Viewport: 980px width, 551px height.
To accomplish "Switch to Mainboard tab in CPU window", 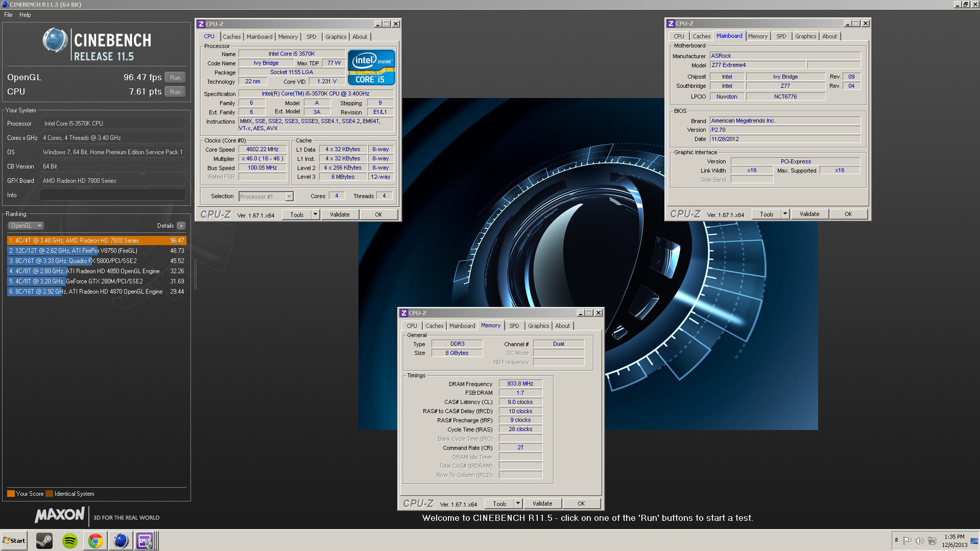I will pos(259,37).
